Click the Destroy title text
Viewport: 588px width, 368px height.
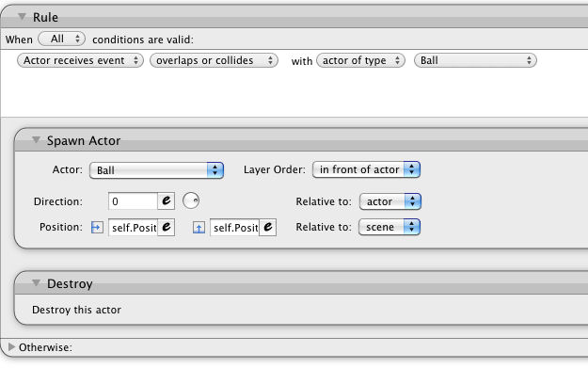(x=70, y=284)
